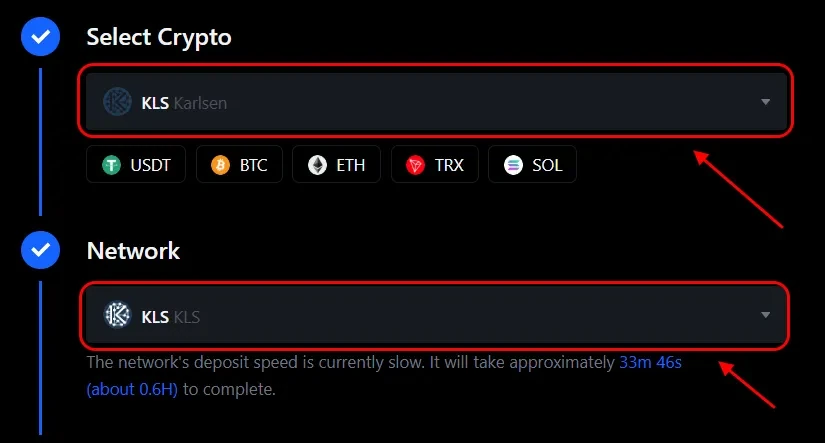Click the KLS logo in network selector

coord(118,316)
